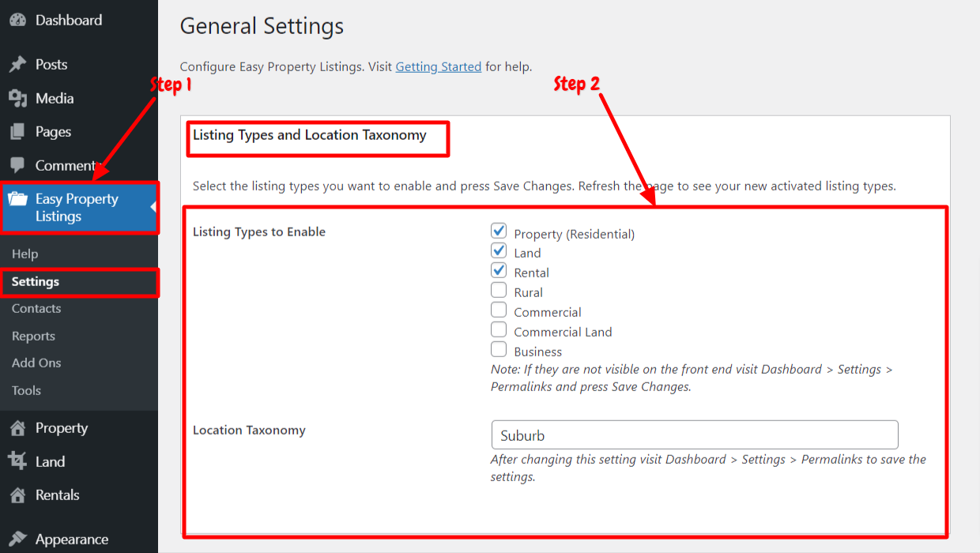Viewport: 980px width, 553px height.
Task: Open the Reports submenu item
Action: click(x=33, y=337)
